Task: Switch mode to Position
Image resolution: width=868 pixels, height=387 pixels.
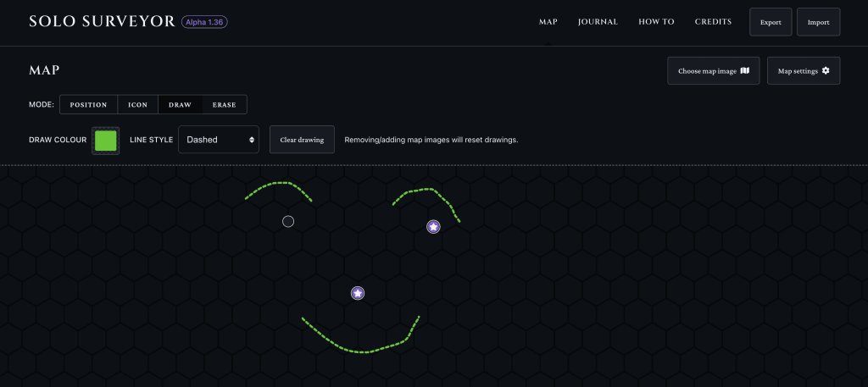Action: click(x=88, y=105)
